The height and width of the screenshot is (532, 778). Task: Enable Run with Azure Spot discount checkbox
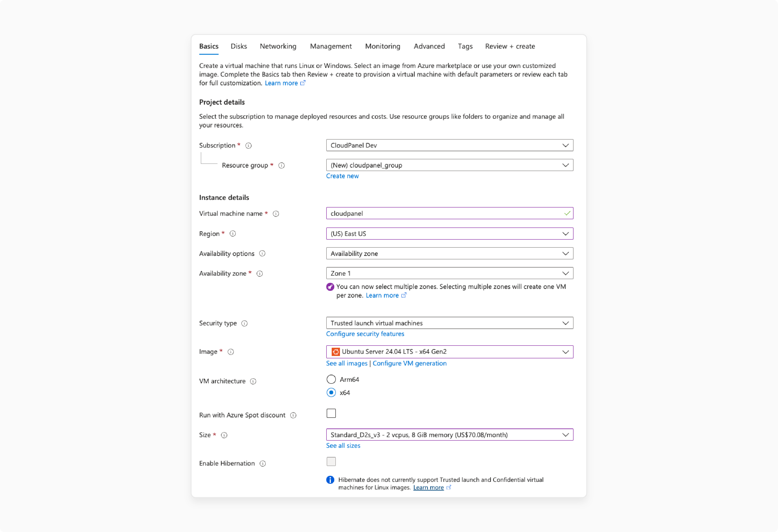[331, 413]
